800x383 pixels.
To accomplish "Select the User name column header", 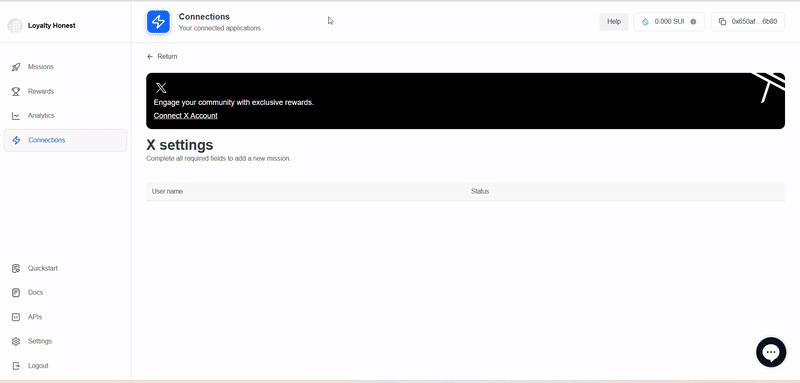I will pos(167,191).
